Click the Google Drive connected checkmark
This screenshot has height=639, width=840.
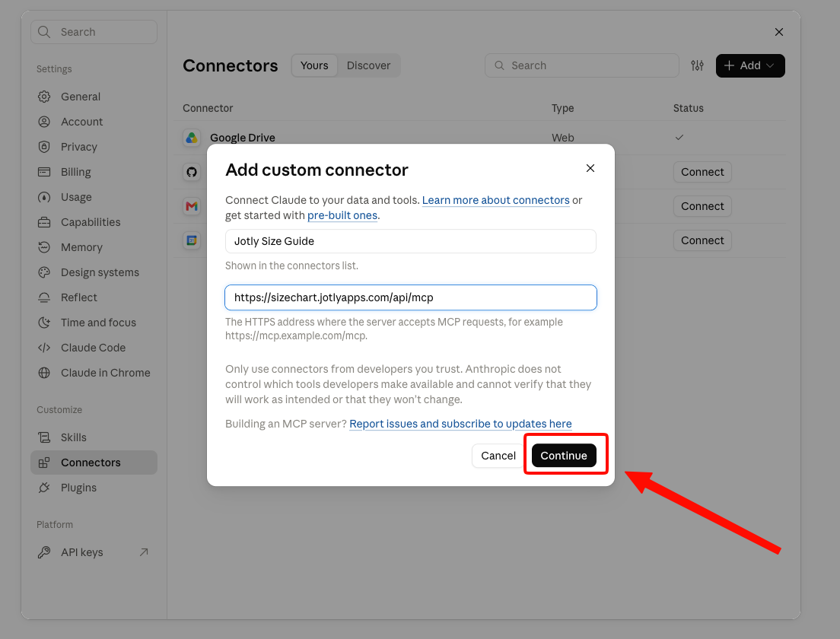(679, 138)
